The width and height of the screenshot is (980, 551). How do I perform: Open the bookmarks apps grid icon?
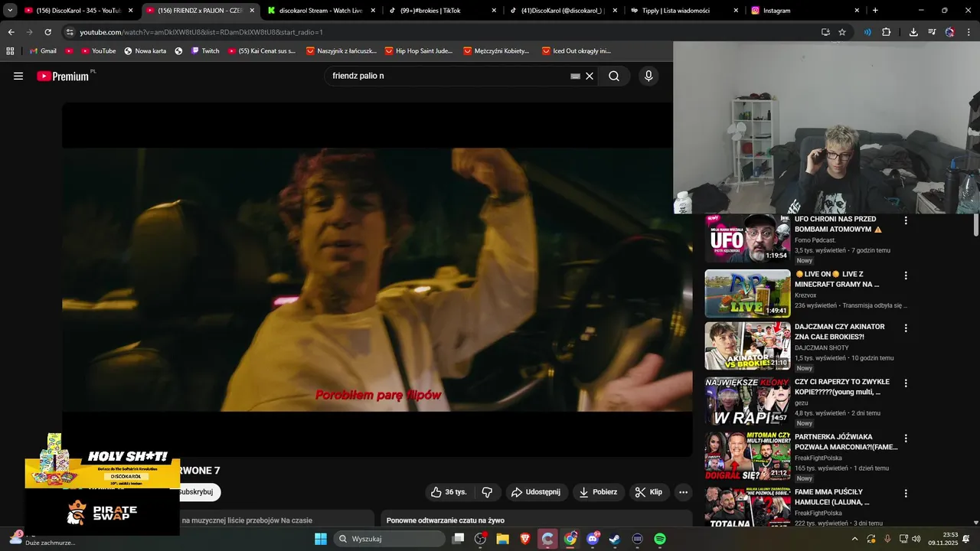point(10,51)
